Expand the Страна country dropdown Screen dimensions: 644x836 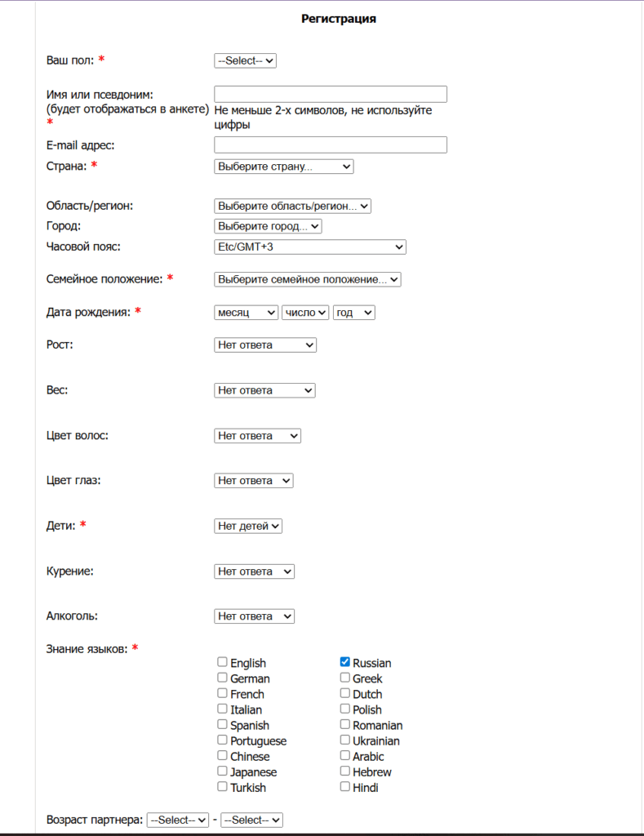click(283, 167)
